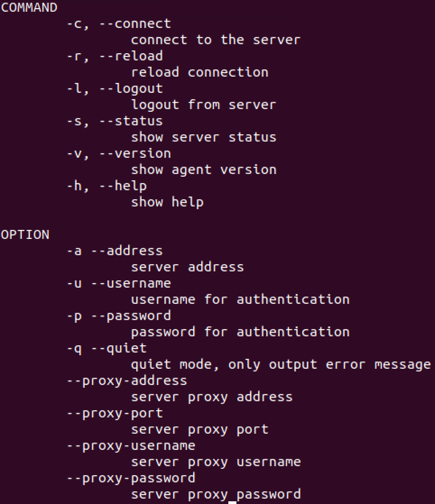Click the -u --username option text

click(x=119, y=284)
